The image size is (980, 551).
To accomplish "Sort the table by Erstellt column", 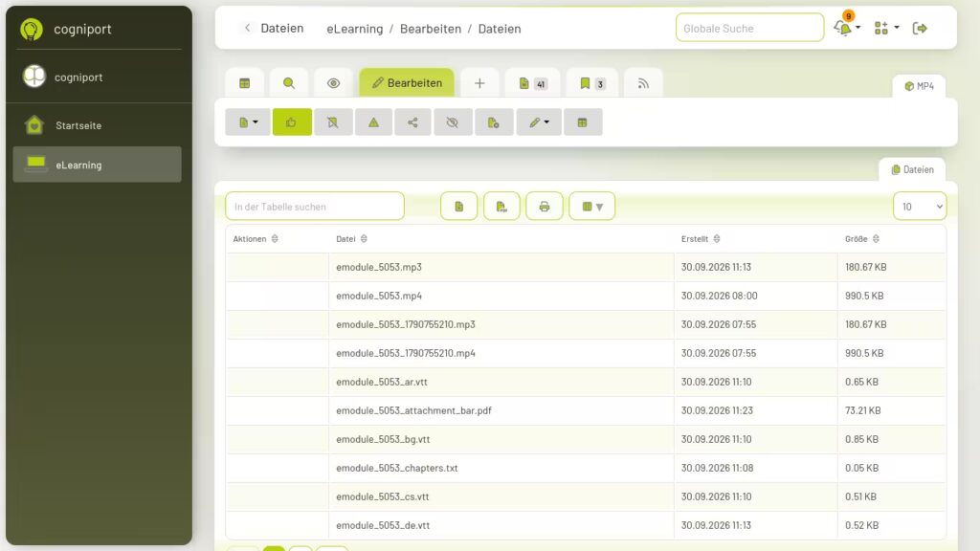I will pos(701,238).
